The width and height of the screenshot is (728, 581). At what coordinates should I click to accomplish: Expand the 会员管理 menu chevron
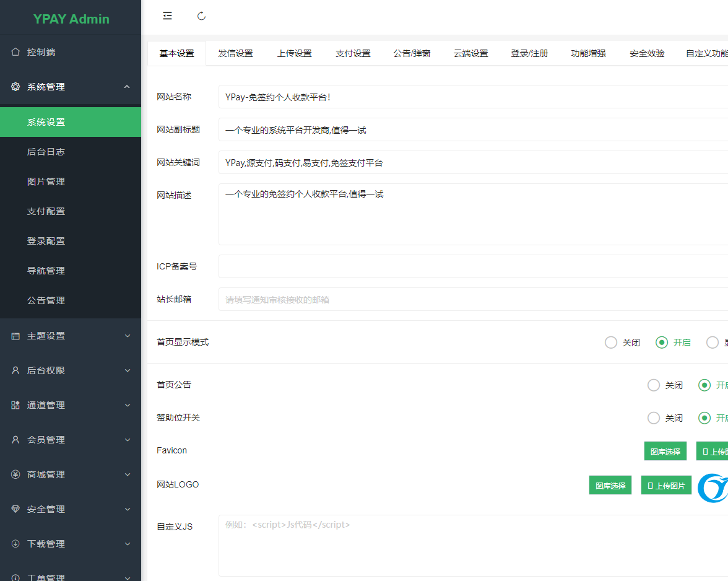(128, 439)
